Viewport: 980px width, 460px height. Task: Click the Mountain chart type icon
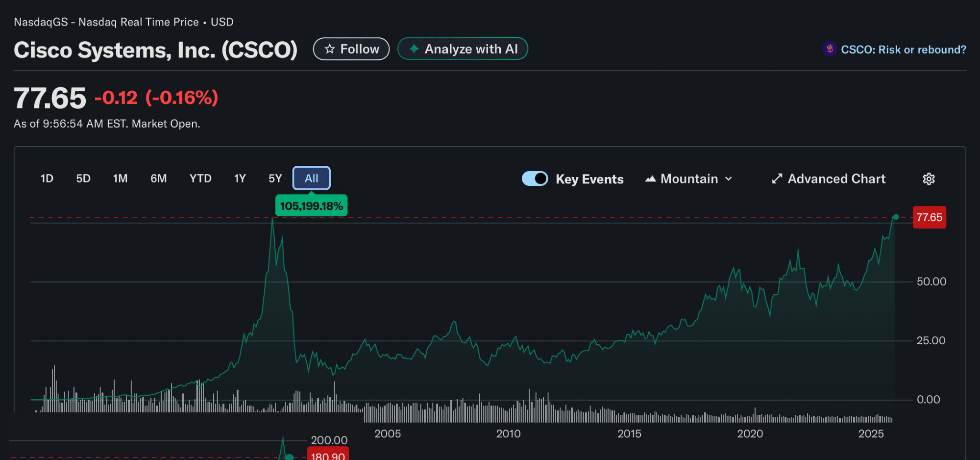pyautogui.click(x=650, y=179)
